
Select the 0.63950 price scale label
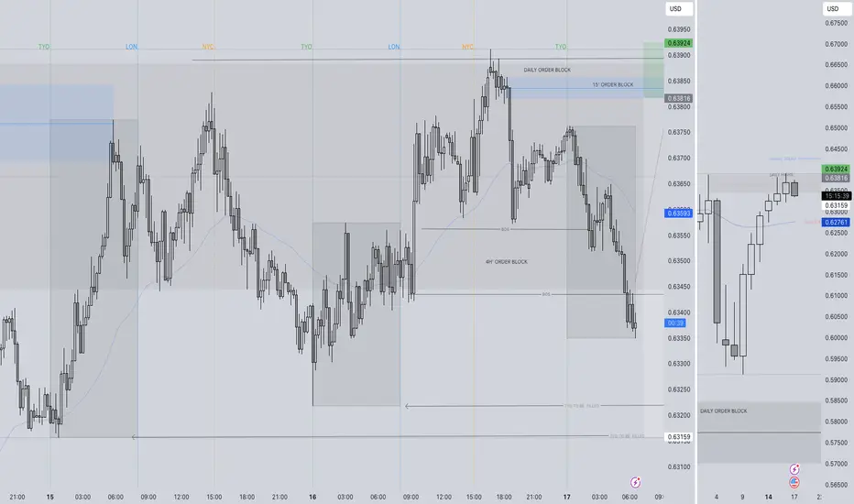coord(679,29)
